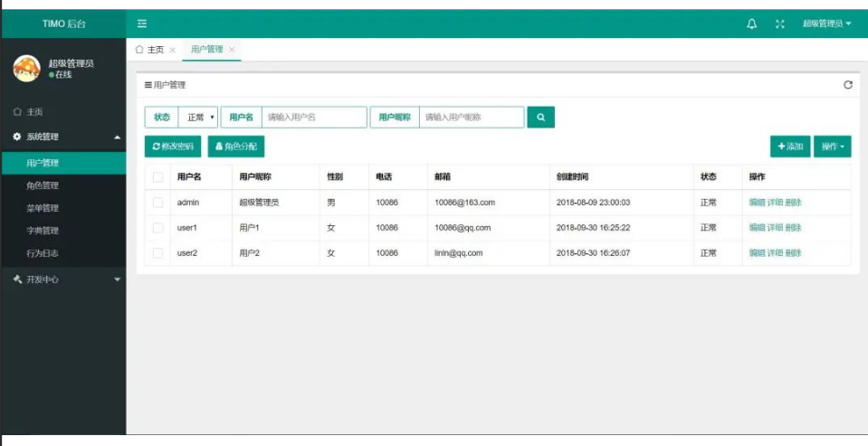This screenshot has height=446, width=868.
Task: Open 菜单管理 in the sidebar
Action: pos(63,208)
